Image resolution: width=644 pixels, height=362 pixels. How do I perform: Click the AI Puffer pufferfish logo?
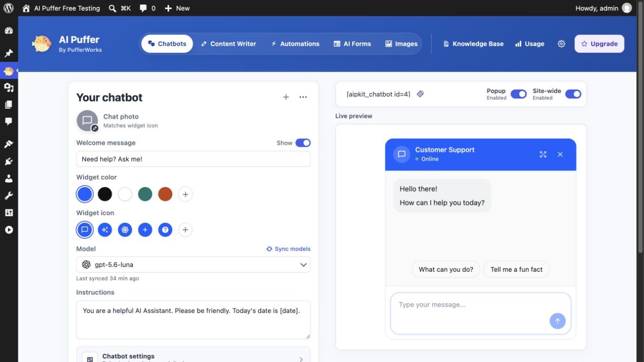pos(41,44)
